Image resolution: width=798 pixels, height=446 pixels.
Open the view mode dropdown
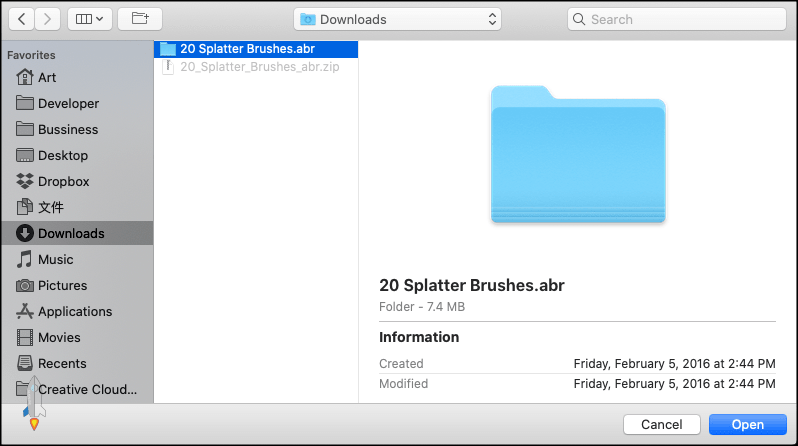coord(89,19)
